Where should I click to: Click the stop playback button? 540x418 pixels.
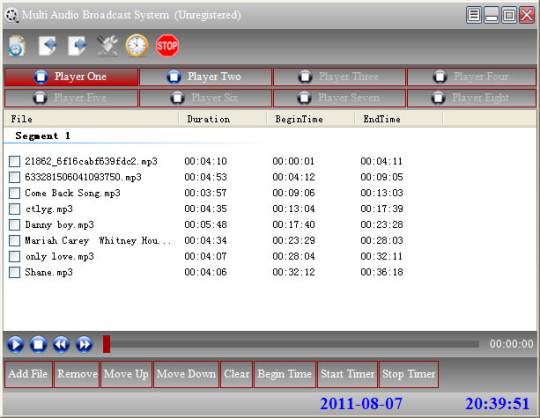click(38, 344)
